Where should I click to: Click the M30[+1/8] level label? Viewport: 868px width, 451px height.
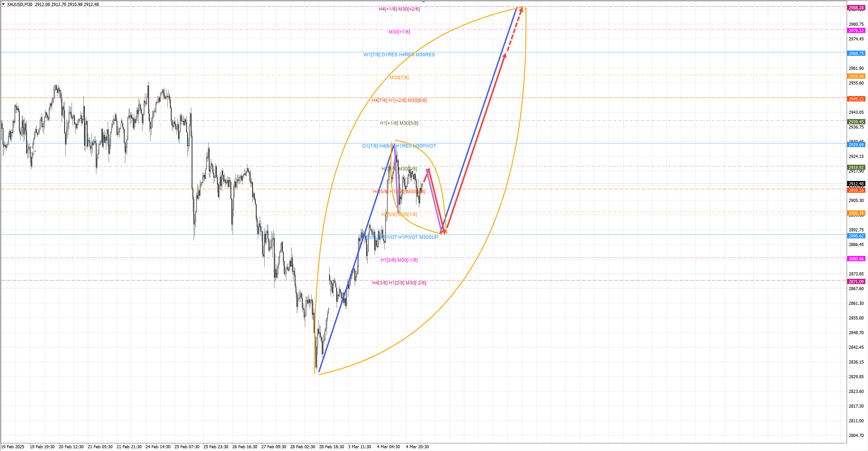click(x=399, y=32)
